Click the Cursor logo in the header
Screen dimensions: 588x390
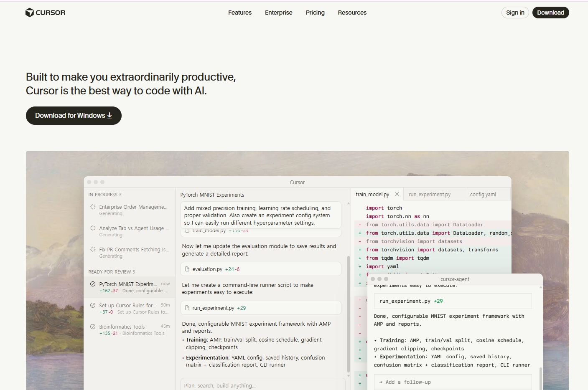(46, 13)
